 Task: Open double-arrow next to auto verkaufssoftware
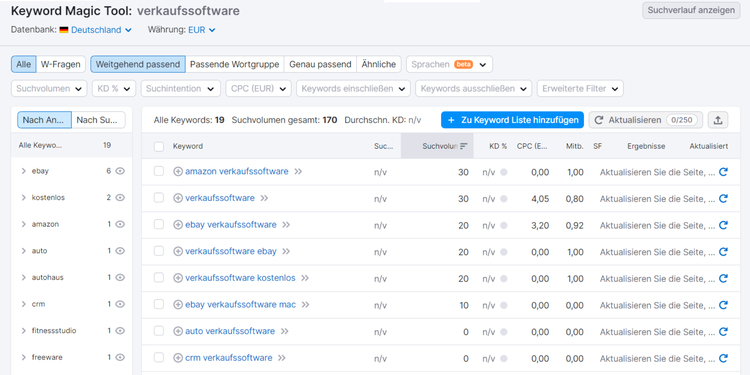pos(285,331)
